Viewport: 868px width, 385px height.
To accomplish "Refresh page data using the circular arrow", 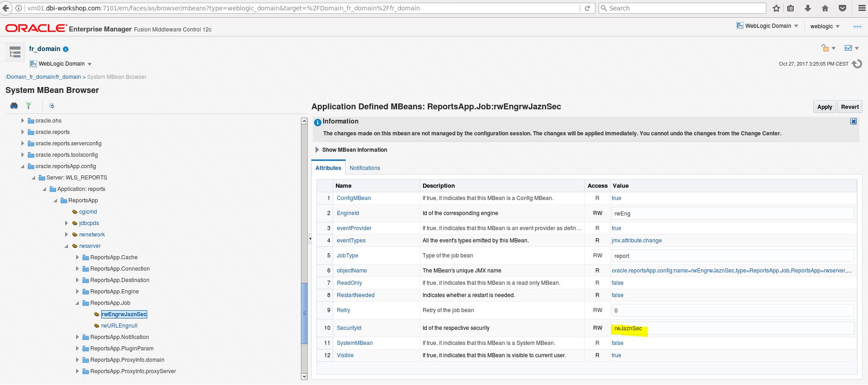I will tap(857, 64).
